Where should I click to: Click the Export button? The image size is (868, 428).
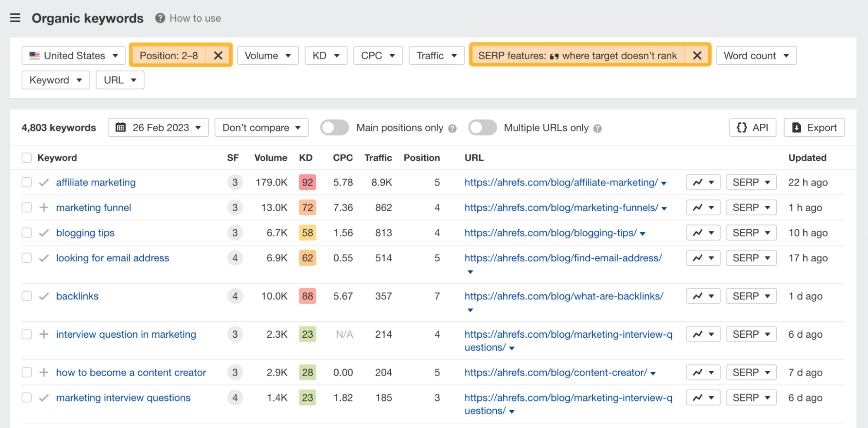tap(814, 127)
